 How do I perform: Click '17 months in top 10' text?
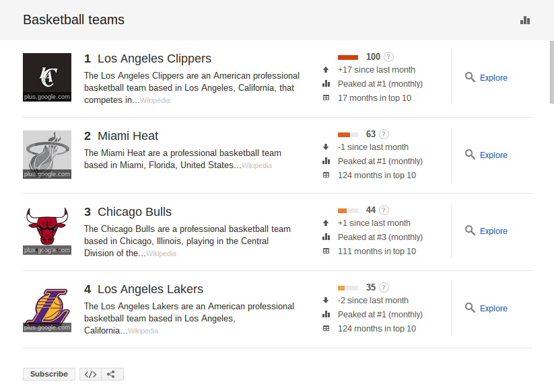(374, 98)
